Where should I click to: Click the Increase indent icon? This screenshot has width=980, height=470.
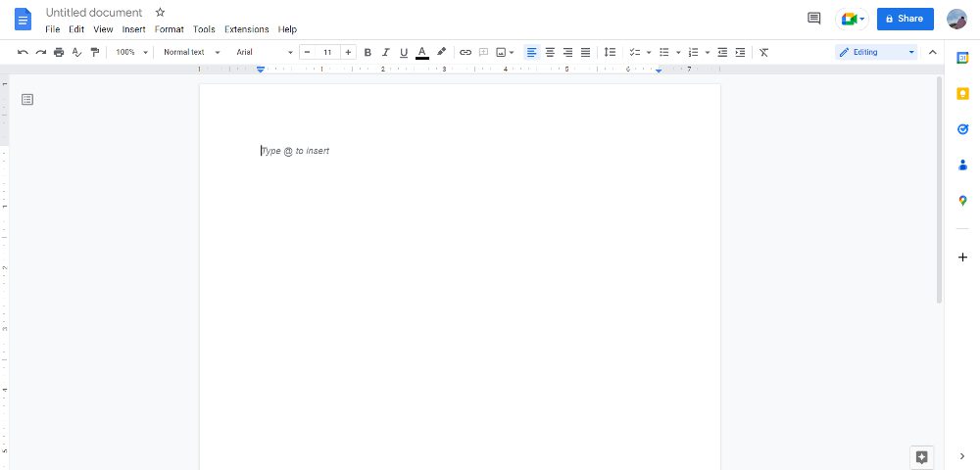[740, 53]
